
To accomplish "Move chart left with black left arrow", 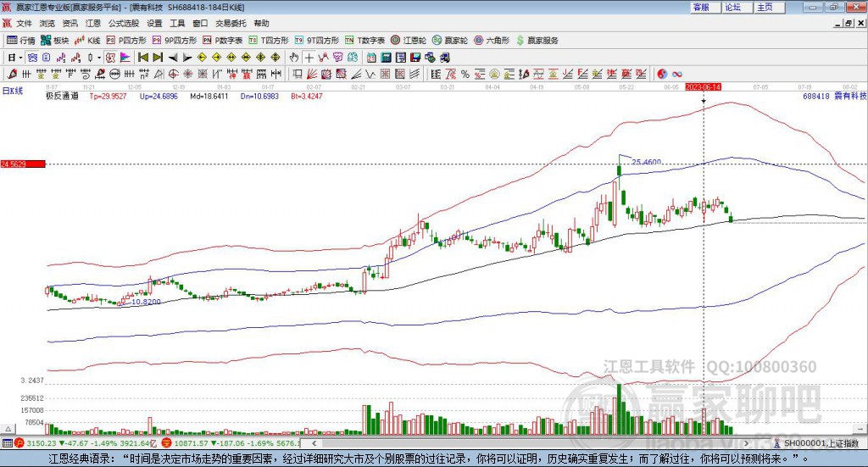I will pyautogui.click(x=173, y=58).
